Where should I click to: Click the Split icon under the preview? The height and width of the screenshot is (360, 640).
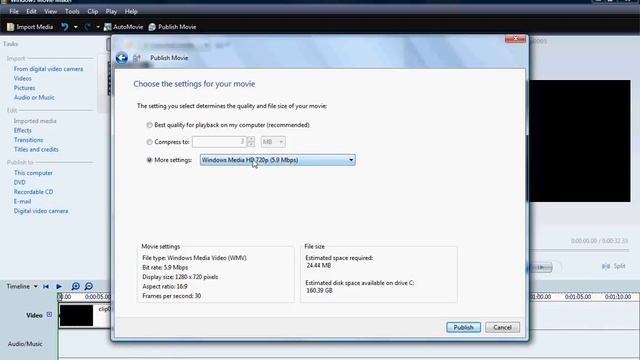[606, 267]
